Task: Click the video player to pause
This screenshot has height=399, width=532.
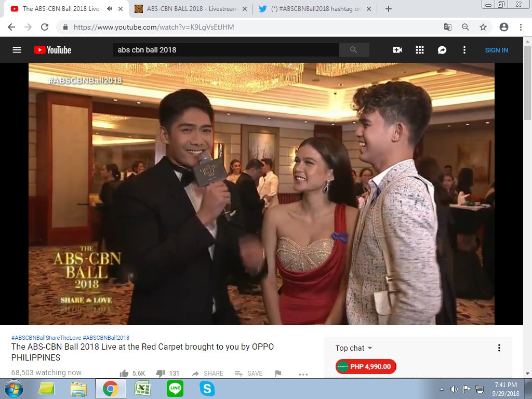Action: tap(261, 194)
